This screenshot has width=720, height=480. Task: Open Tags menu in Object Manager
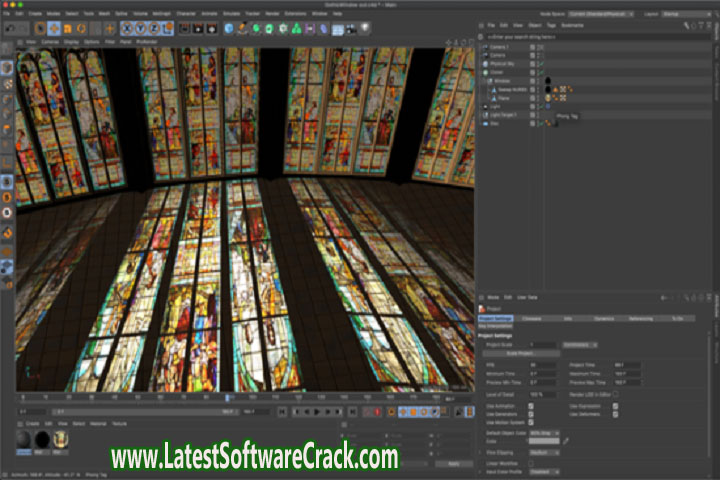coord(551,25)
